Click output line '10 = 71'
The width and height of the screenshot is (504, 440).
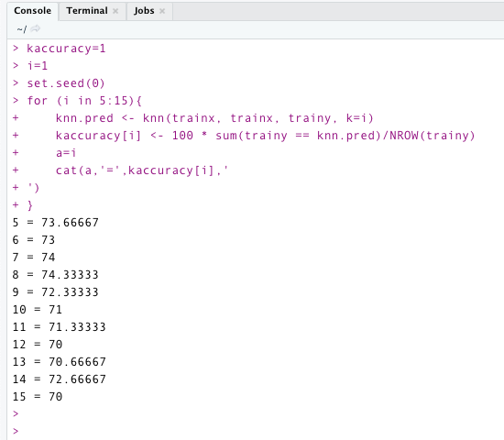click(38, 310)
